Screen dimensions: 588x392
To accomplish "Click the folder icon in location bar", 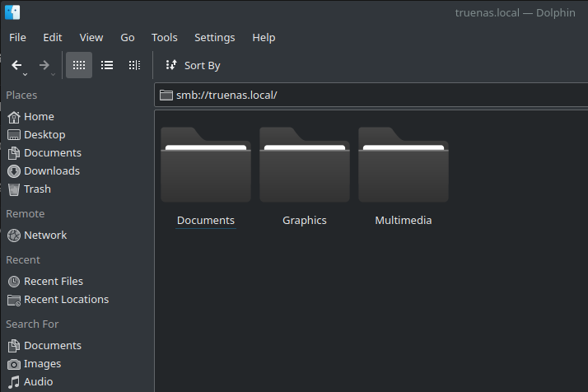I will coord(166,95).
